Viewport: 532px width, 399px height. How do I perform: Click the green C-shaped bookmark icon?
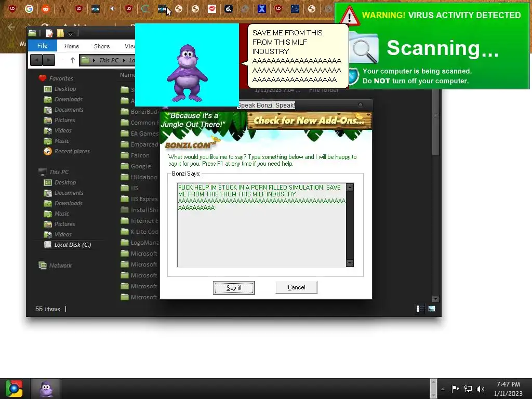(145, 9)
